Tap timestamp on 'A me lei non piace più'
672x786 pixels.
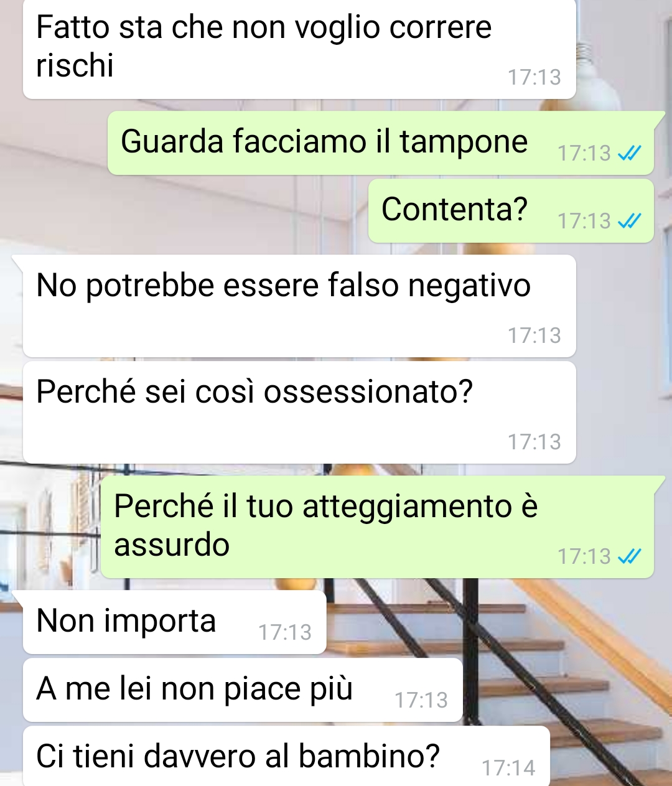point(421,701)
